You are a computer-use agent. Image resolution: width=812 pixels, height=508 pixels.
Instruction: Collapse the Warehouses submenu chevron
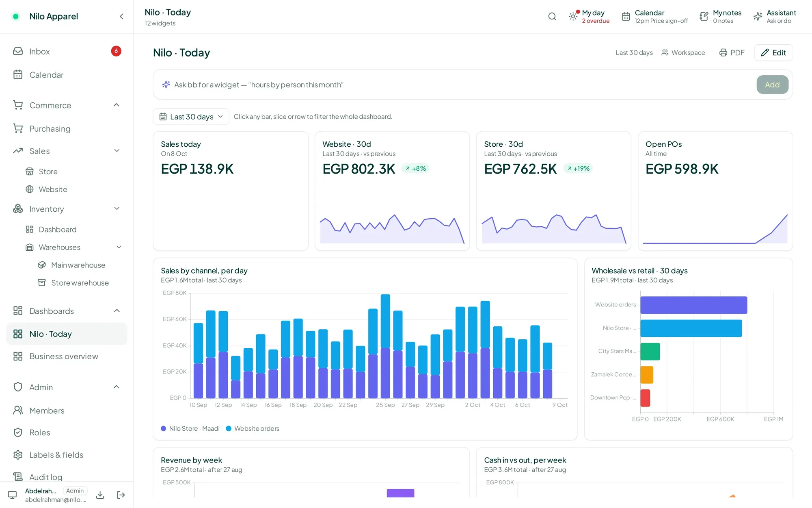119,247
